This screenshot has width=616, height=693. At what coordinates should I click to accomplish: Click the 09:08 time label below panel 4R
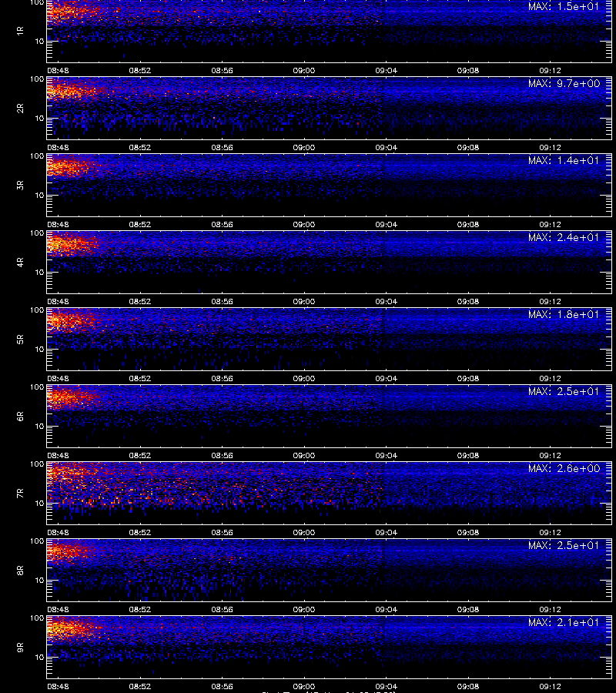tap(468, 301)
